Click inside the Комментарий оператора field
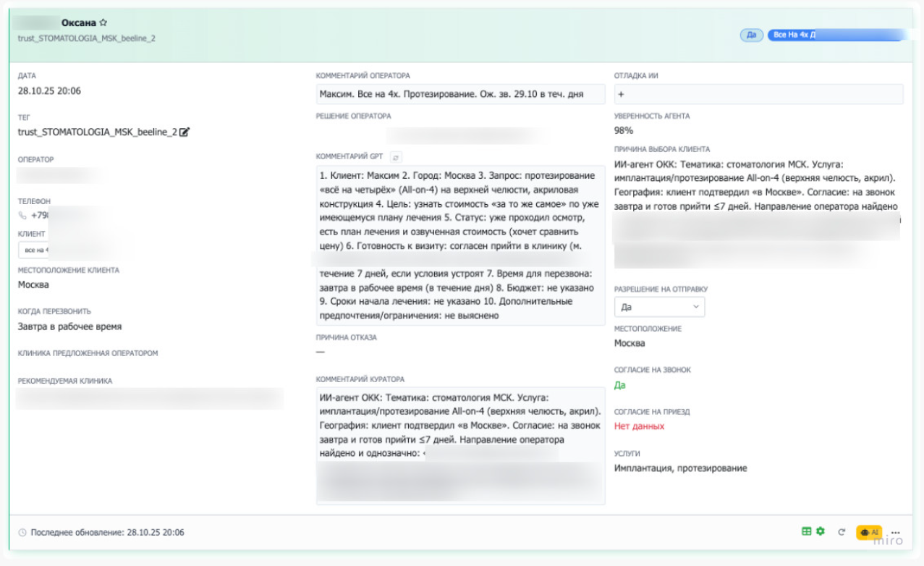Image resolution: width=924 pixels, height=566 pixels. tap(460, 94)
